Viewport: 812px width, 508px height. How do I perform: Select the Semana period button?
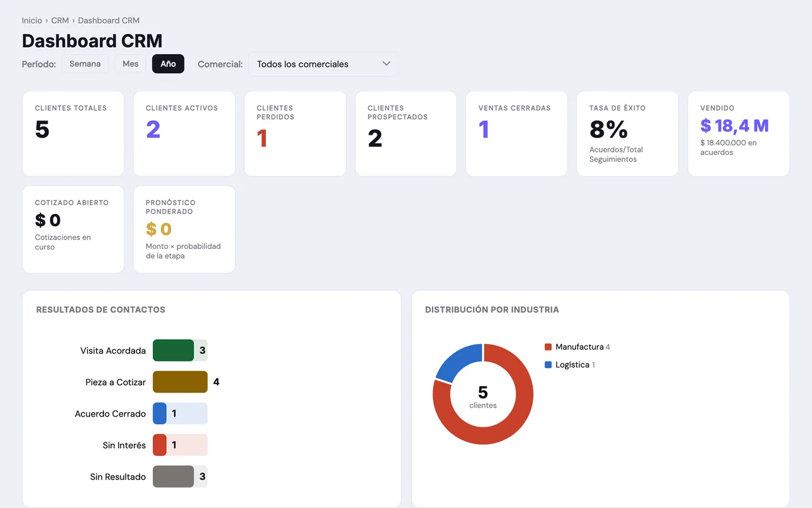85,64
